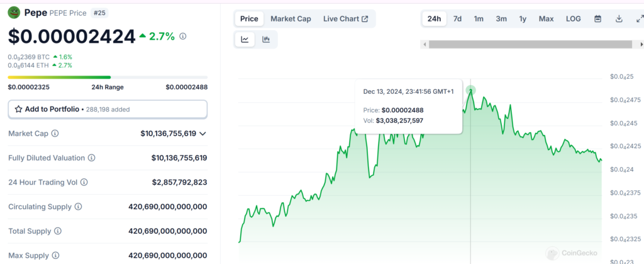Switch to the Market Cap tab

click(291, 19)
